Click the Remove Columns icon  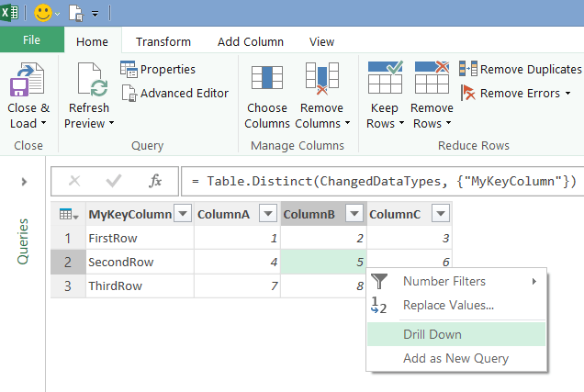pos(322,78)
